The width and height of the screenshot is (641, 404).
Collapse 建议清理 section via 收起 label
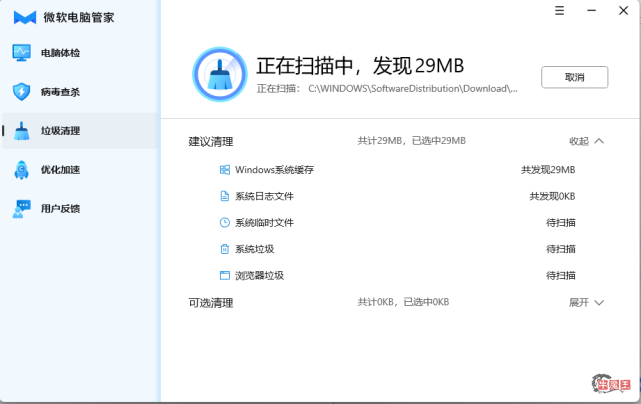coord(579,141)
